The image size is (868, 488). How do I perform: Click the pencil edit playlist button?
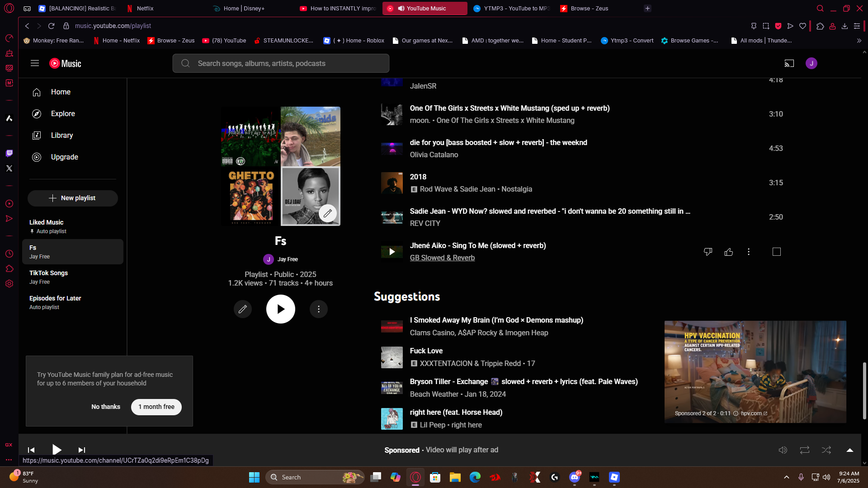tap(243, 309)
